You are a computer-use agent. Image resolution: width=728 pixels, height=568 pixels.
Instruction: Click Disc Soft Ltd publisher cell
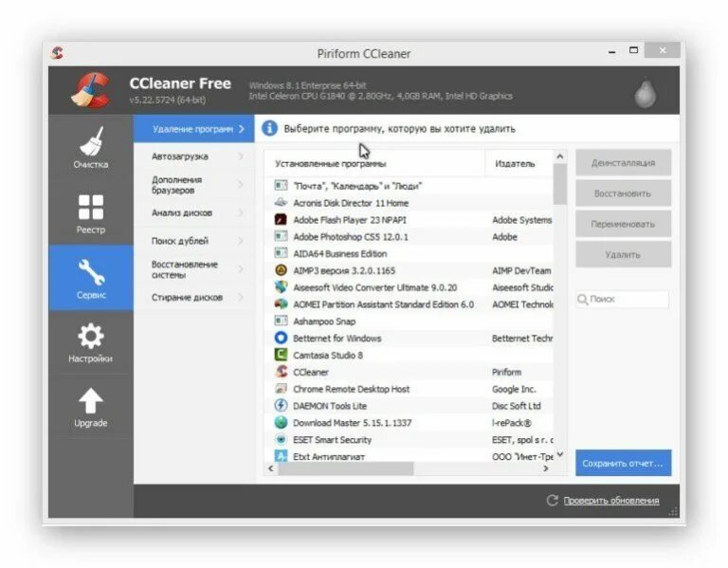[x=517, y=406]
